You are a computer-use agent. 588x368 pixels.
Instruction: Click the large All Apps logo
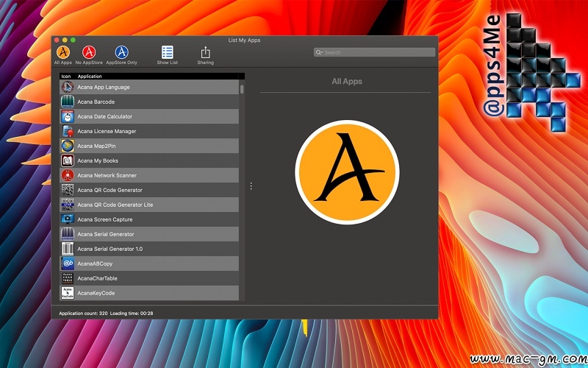point(347,172)
